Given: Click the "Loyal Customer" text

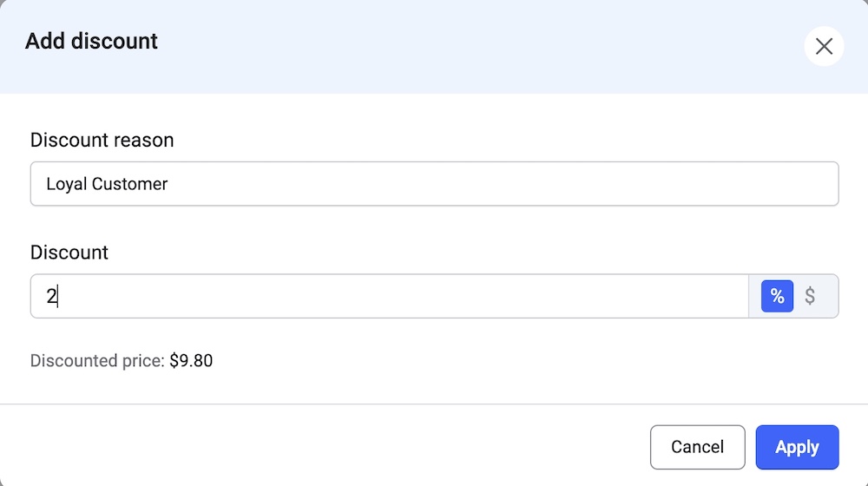Looking at the screenshot, I should 107,184.
